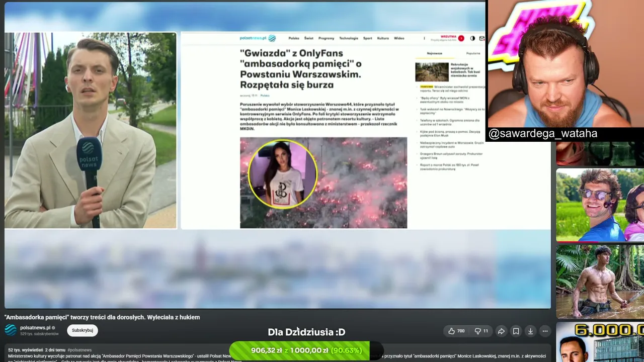Click the article headline 'Gwiazda z OnlyFans'
The image size is (644, 362).
pos(301,69)
